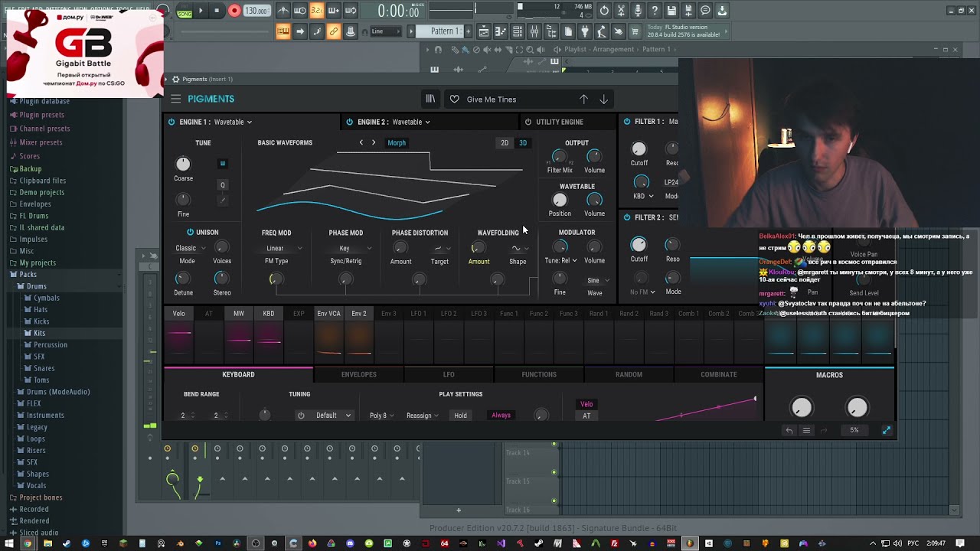Image resolution: width=980 pixels, height=551 pixels.
Task: Arm the record button in transport
Action: click(x=234, y=11)
